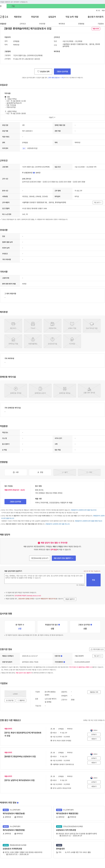Open the 실업급여 top menu
The image size is (105, 868).
click(x=52, y=17)
